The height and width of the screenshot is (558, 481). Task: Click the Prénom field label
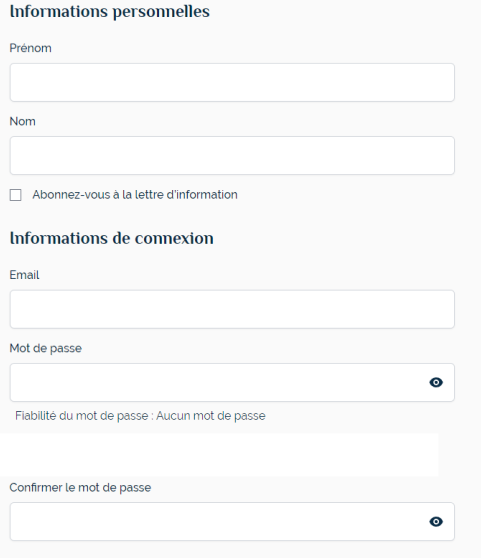(x=30, y=48)
